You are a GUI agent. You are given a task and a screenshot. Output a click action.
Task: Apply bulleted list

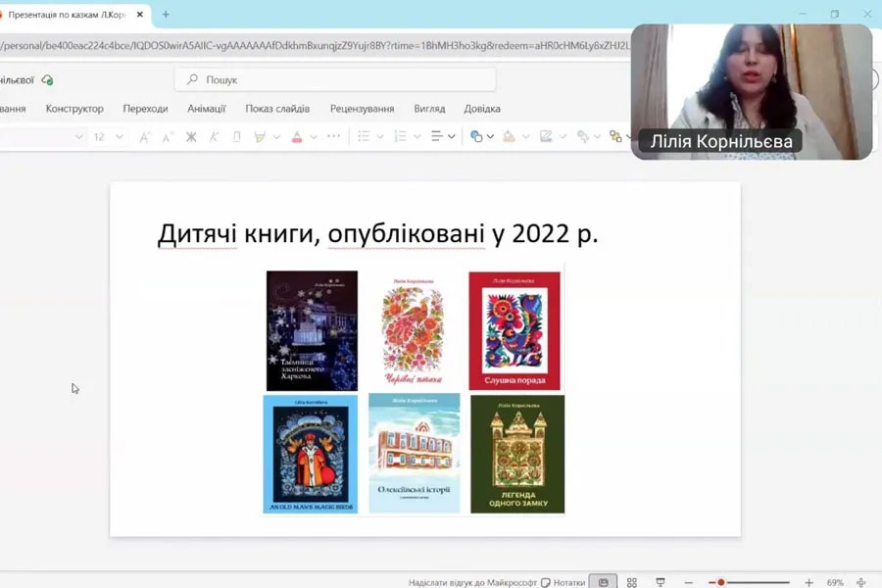[x=364, y=136]
